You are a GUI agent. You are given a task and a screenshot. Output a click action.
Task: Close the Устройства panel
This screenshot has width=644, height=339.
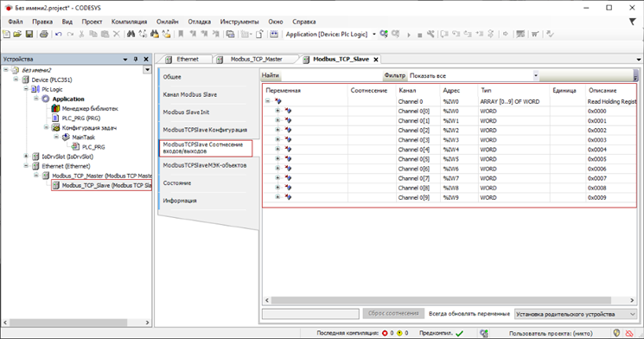click(x=146, y=59)
